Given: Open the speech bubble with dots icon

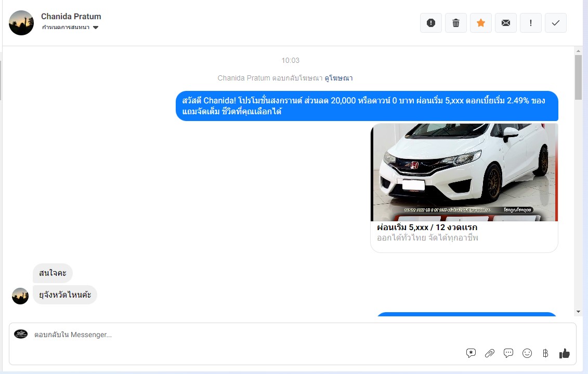Looking at the screenshot, I should tap(508, 353).
